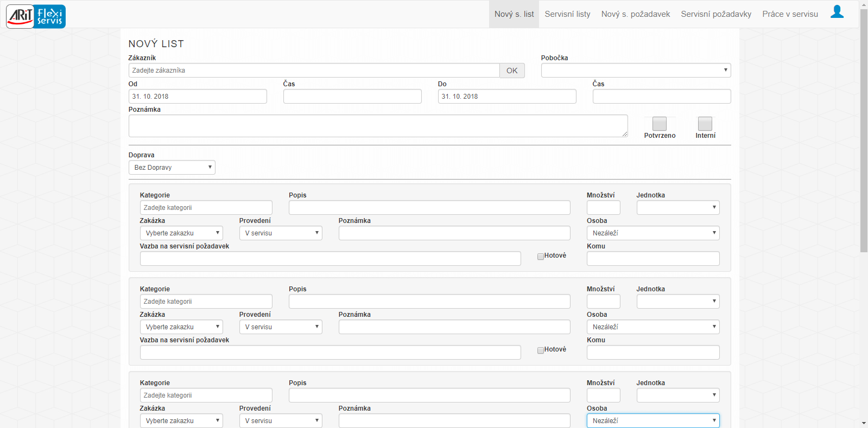Image resolution: width=868 pixels, height=428 pixels.
Task: Click the Zákazník input field
Action: [x=314, y=71]
